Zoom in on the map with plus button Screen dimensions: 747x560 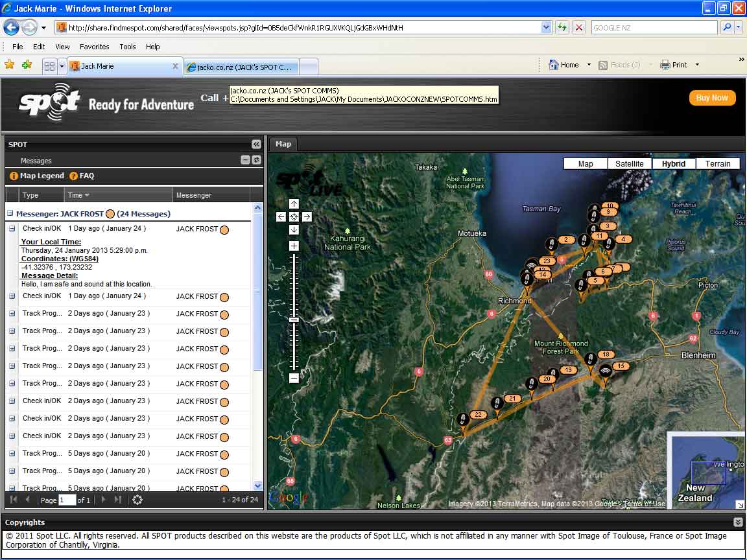(294, 246)
